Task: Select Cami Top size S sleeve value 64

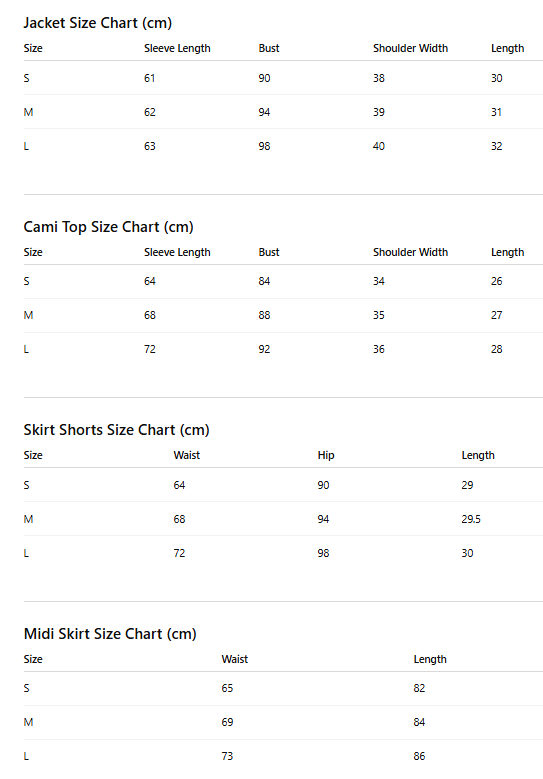Action: click(150, 281)
